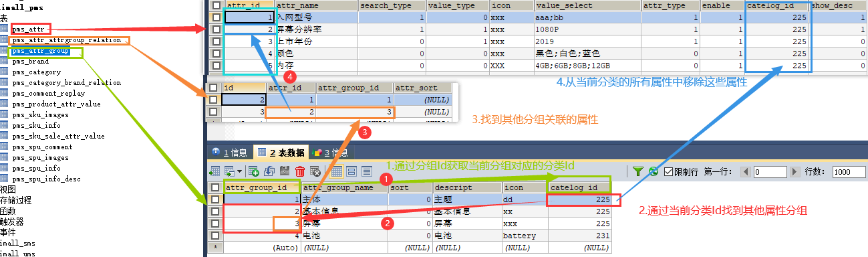The width and height of the screenshot is (868, 257).
Task: Tick the checkbox for 电池 row
Action: pos(214,236)
